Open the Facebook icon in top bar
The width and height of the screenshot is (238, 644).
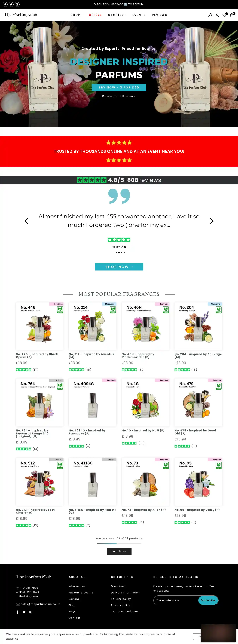pyautogui.click(x=5, y=4)
